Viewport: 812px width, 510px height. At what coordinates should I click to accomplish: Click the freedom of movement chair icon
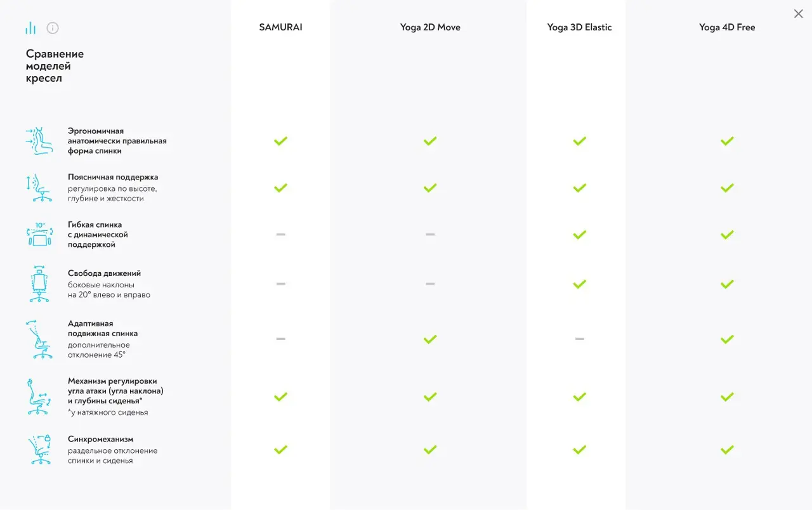(39, 284)
